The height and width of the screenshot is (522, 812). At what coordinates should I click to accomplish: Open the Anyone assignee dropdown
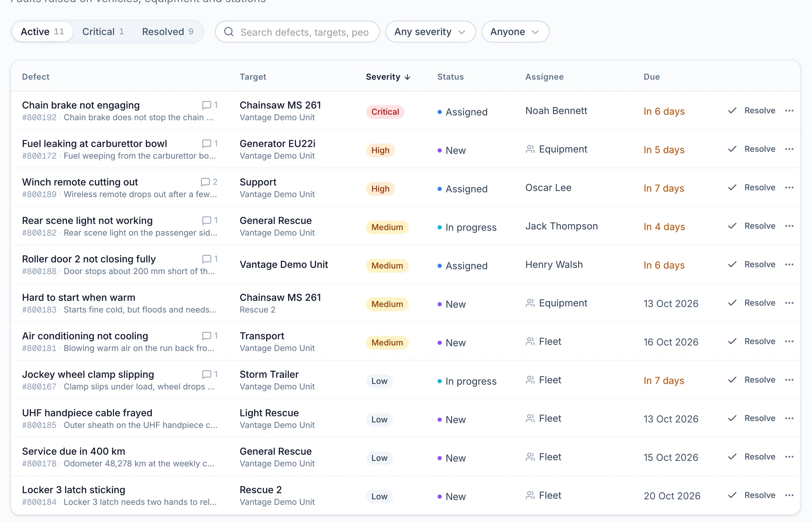point(515,32)
